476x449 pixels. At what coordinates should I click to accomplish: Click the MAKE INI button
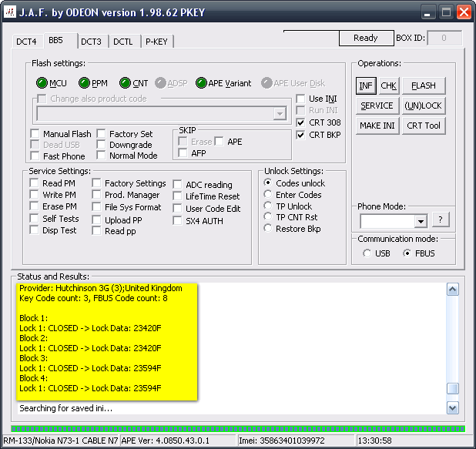pyautogui.click(x=377, y=126)
